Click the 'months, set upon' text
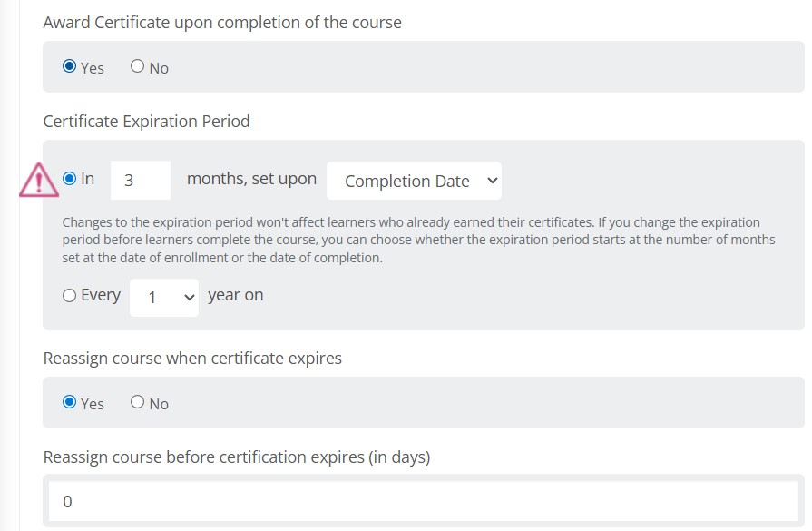The image size is (812, 531). [x=251, y=179]
